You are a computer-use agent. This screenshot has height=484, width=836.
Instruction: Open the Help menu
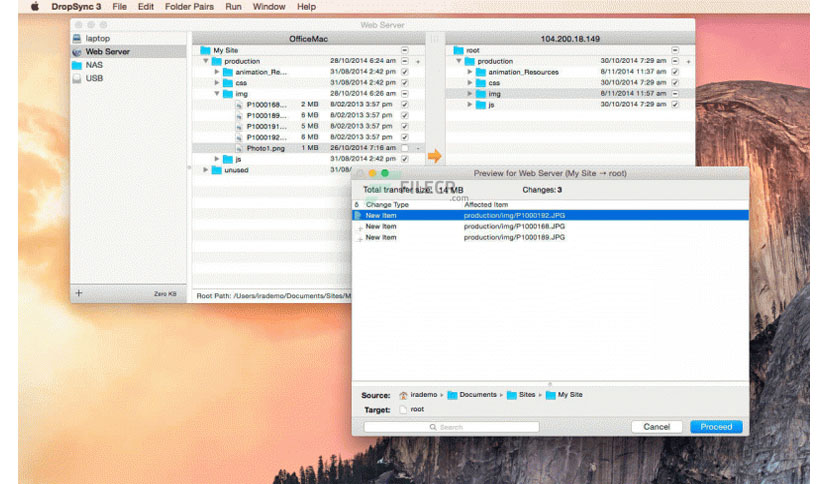(x=306, y=6)
